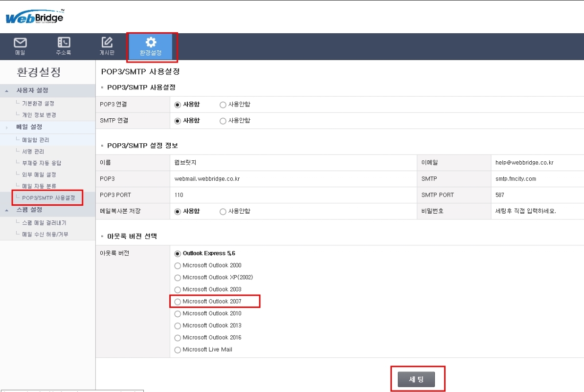Choose Microsoft Outlook 2010 radio button
This screenshot has width=584, height=392.
click(x=178, y=314)
